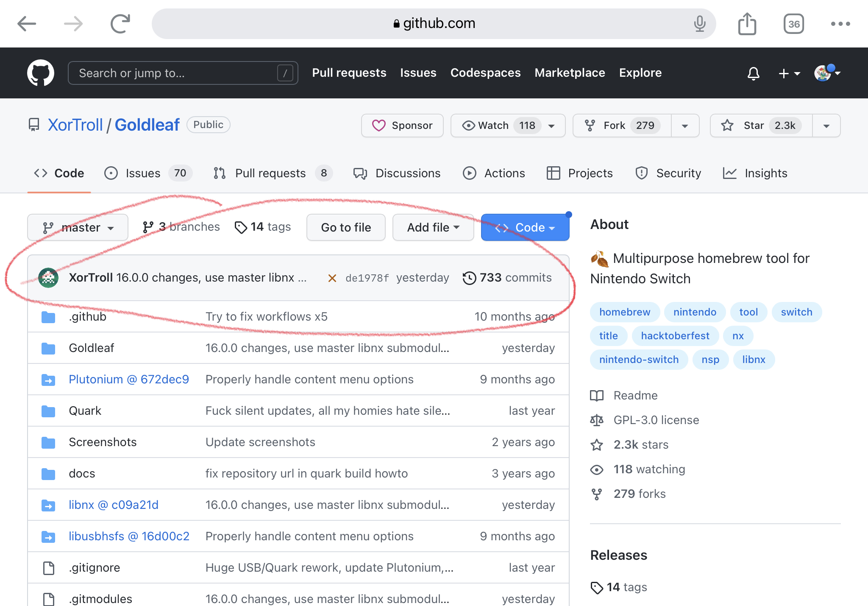Open the Plutonium @ 672dec9 submodule
Screen dimensions: 868x606
point(129,380)
